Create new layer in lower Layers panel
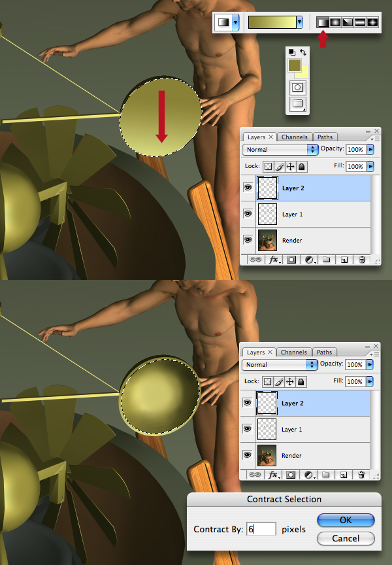This screenshot has height=565, width=392. [344, 475]
